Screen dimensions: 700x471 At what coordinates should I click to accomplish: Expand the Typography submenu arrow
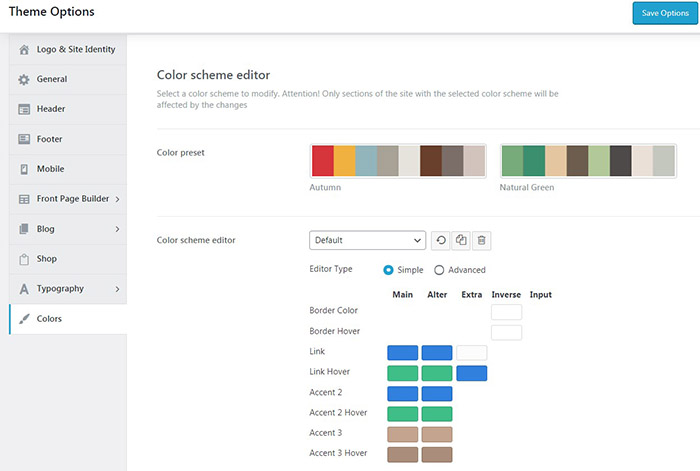click(117, 289)
